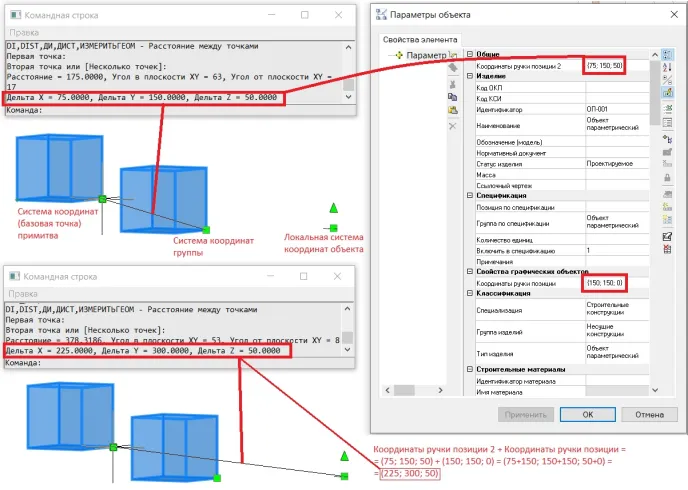
Task: Edit the Координаты ручки позиции 2 value field
Action: (x=607, y=65)
